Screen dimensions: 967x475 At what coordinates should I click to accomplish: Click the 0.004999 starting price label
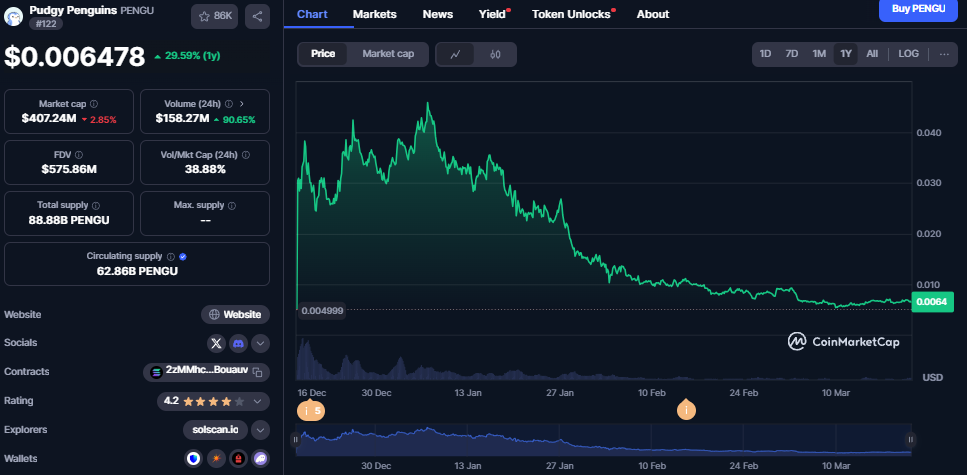(x=322, y=311)
